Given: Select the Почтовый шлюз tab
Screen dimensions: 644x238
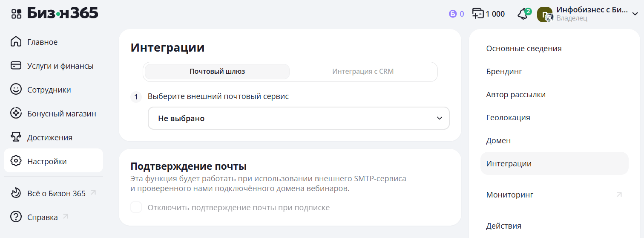Looking at the screenshot, I should [x=217, y=72].
